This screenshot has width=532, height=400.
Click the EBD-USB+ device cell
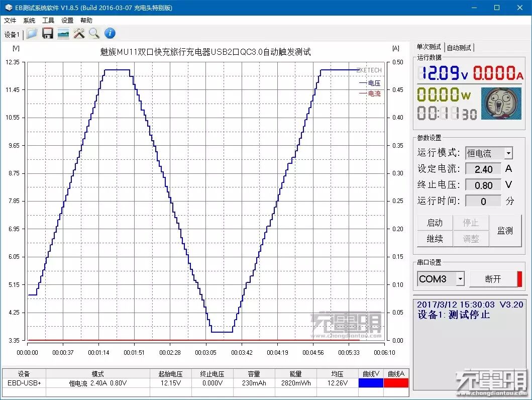pos(24,383)
